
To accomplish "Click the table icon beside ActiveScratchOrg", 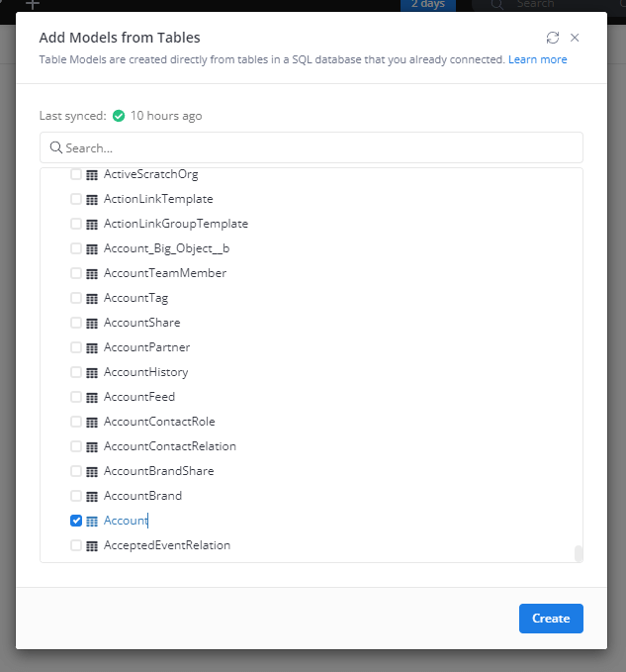I will point(92,174).
